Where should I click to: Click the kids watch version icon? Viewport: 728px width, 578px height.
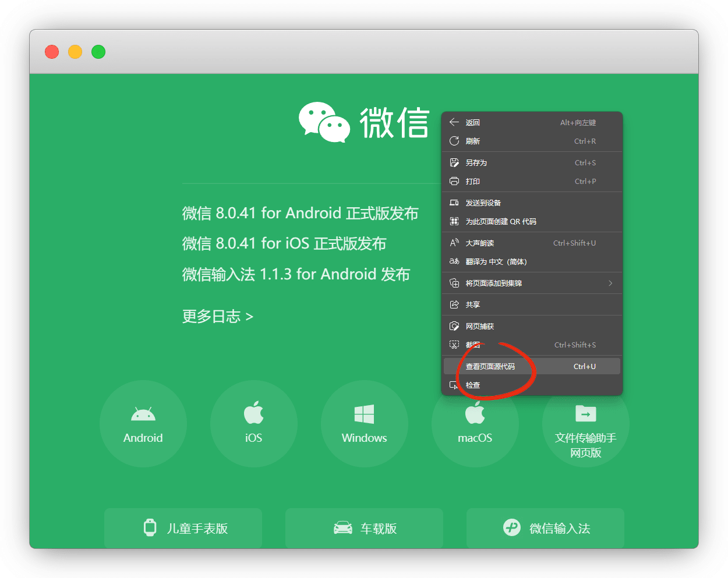tap(150, 527)
